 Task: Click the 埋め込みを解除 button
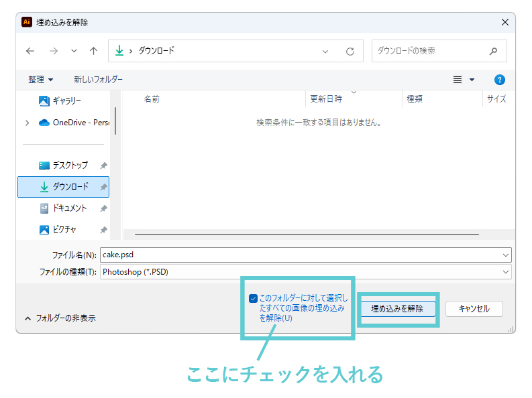(397, 309)
